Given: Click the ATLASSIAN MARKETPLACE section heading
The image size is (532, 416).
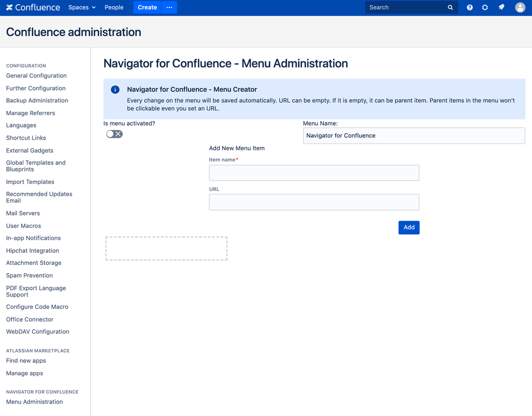Looking at the screenshot, I should point(37,350).
